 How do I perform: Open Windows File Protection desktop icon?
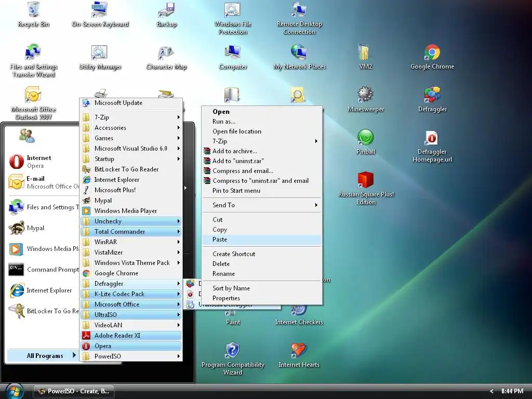[233, 18]
